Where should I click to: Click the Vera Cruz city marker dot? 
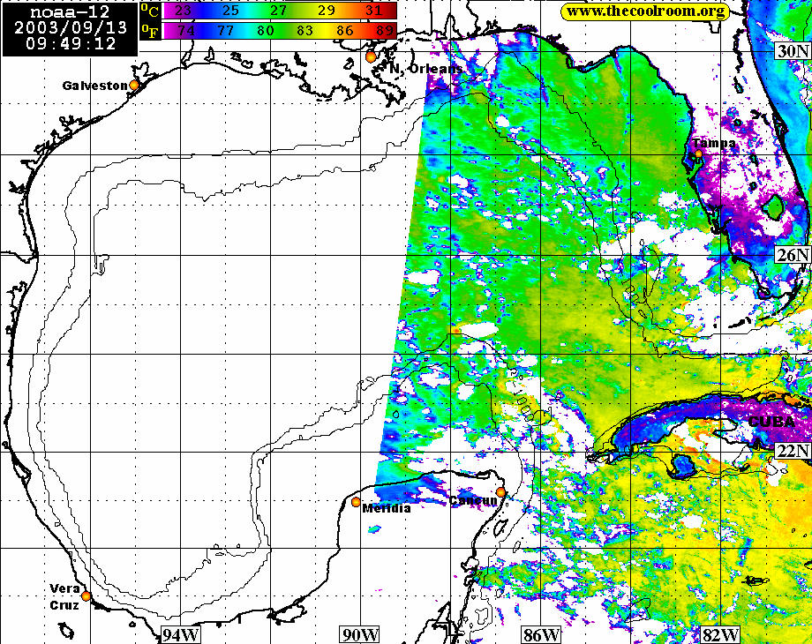pyautogui.click(x=86, y=595)
